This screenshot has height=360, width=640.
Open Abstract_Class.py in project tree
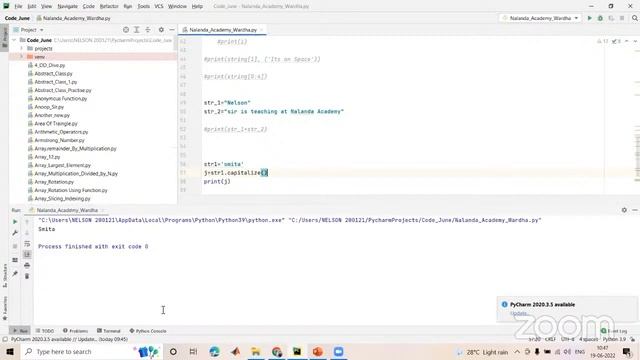(53, 73)
